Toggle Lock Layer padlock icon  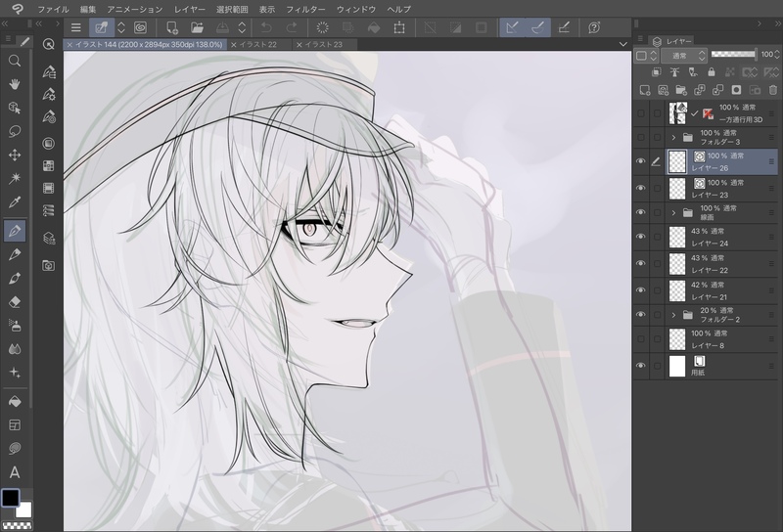coord(712,71)
